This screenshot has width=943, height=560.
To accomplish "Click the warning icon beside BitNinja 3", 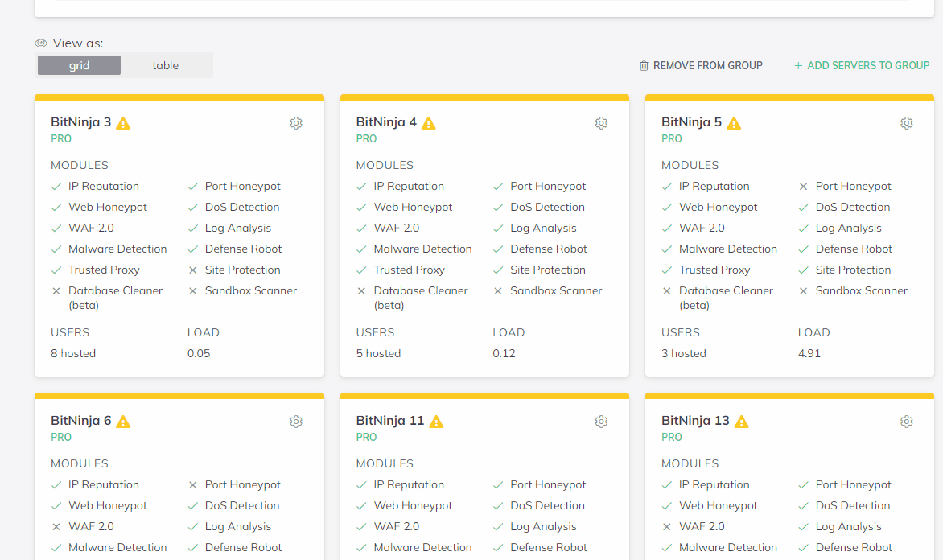I will point(123,123).
